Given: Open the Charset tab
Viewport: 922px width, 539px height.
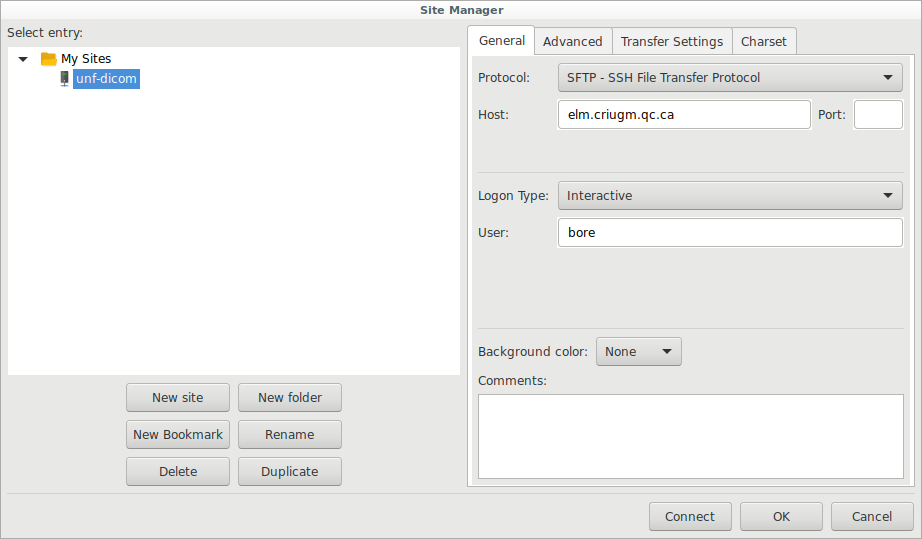Looking at the screenshot, I should [x=763, y=41].
